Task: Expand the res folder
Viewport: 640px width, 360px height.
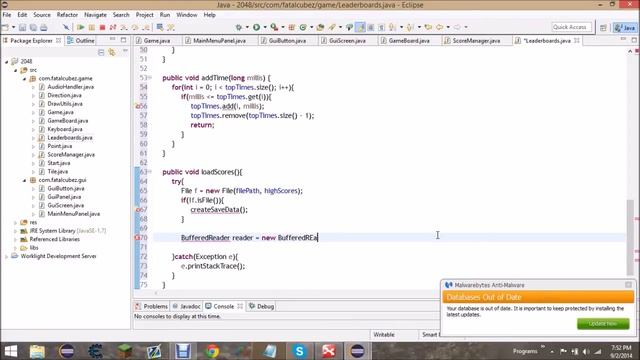Action: tap(16, 222)
